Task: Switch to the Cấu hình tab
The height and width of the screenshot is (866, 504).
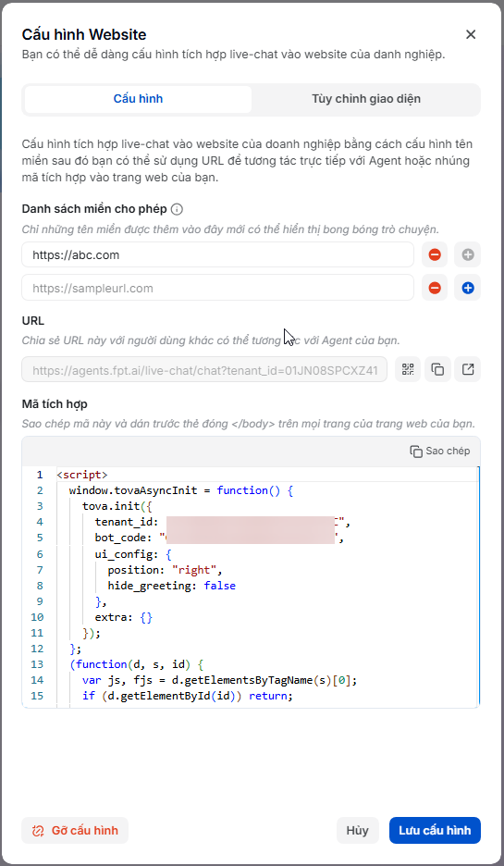Action: [138, 99]
